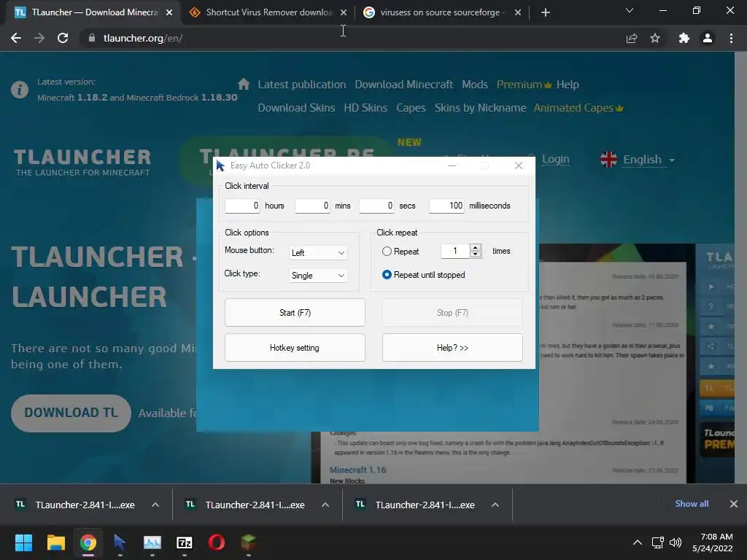Image resolution: width=747 pixels, height=560 pixels.
Task: Go back in Chrome
Action: [x=16, y=38]
